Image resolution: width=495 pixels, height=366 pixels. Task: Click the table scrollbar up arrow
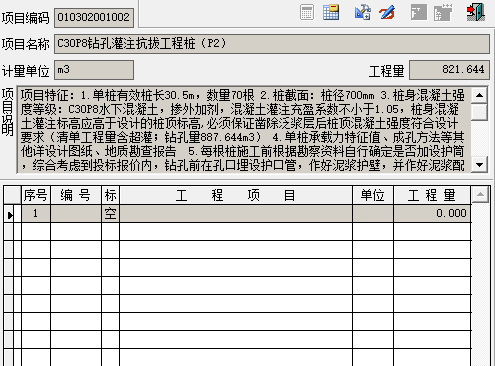[x=480, y=194]
